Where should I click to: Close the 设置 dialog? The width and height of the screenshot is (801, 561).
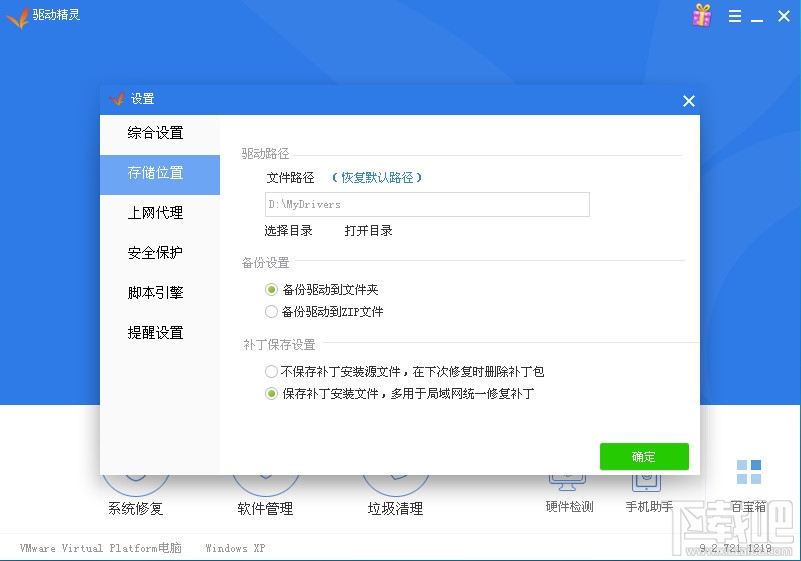689,101
